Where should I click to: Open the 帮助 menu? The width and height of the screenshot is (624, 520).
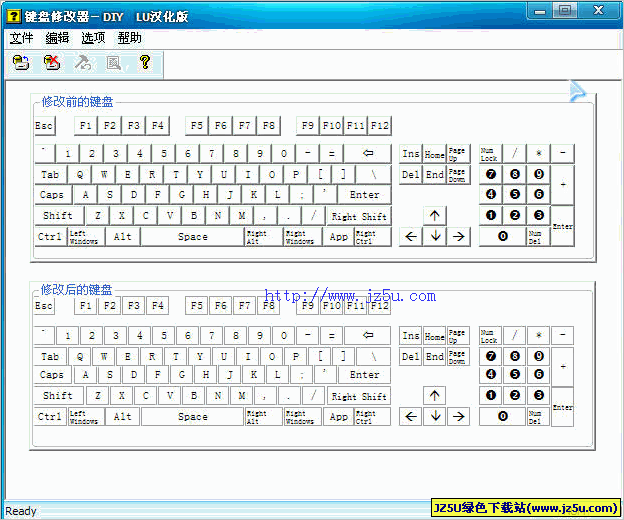tap(129, 38)
